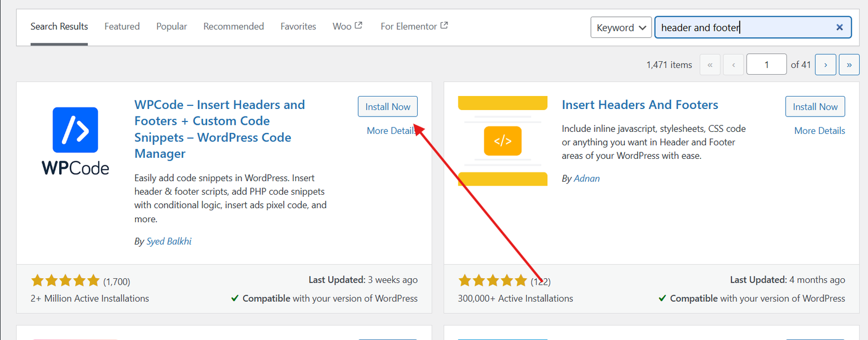Image resolution: width=868 pixels, height=340 pixels.
Task: Open author Syed Balkhi's link
Action: click(x=169, y=241)
